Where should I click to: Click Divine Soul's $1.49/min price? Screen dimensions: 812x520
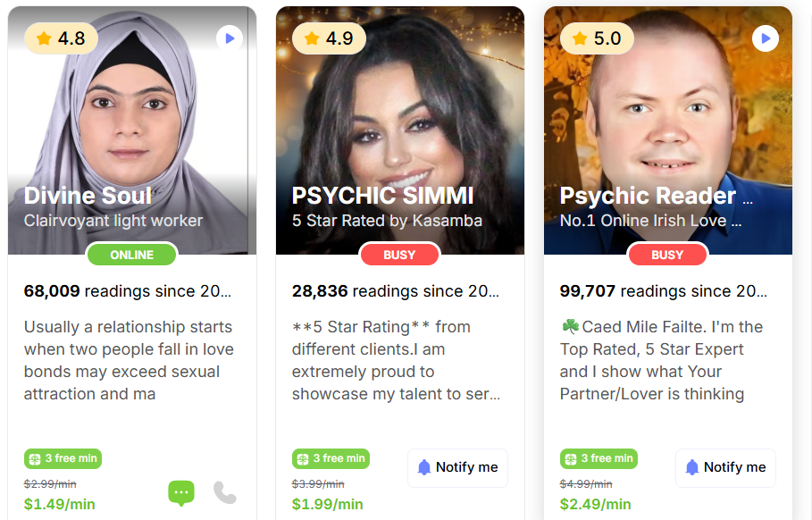pyautogui.click(x=59, y=504)
